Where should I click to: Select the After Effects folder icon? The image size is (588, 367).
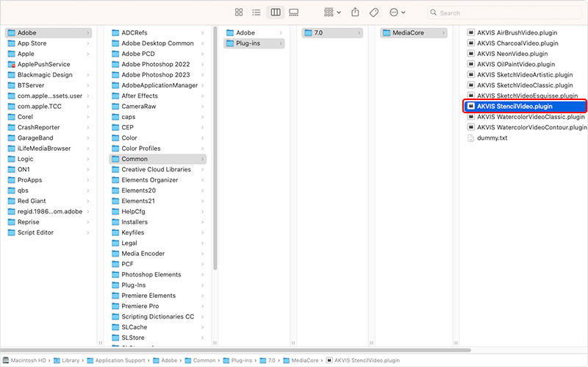pos(115,96)
